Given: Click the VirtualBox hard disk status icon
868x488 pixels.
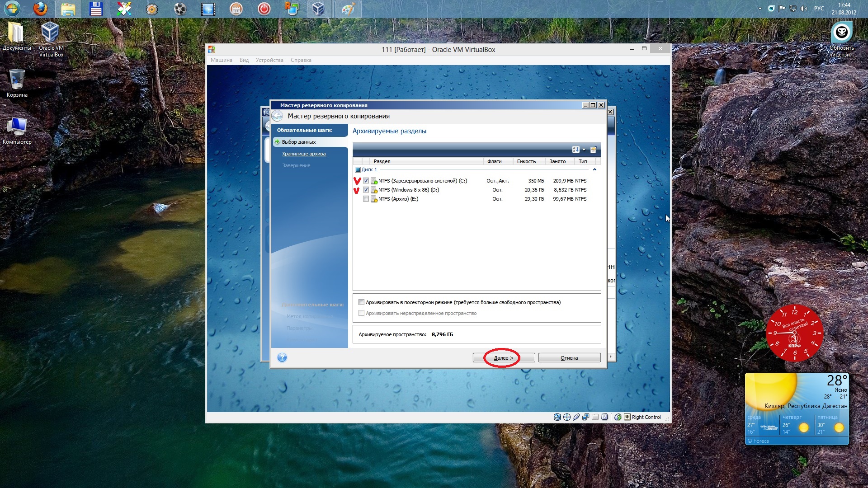Looking at the screenshot, I should 557,417.
